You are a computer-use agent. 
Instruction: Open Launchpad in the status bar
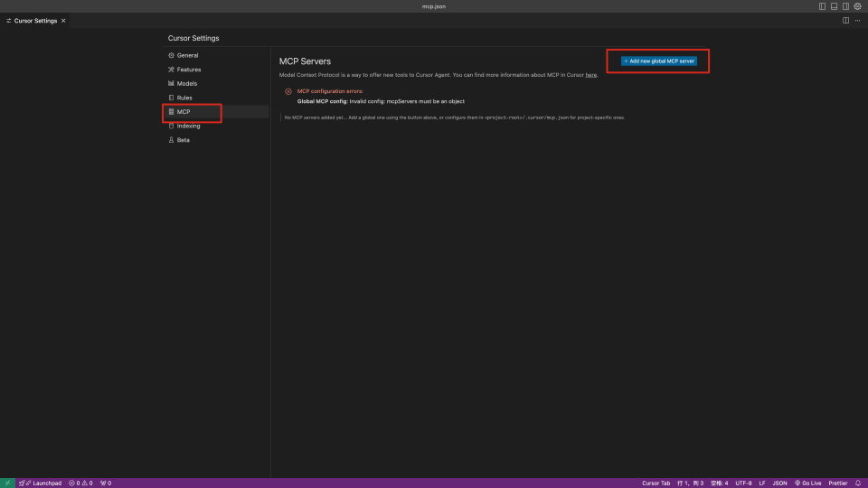[41, 483]
